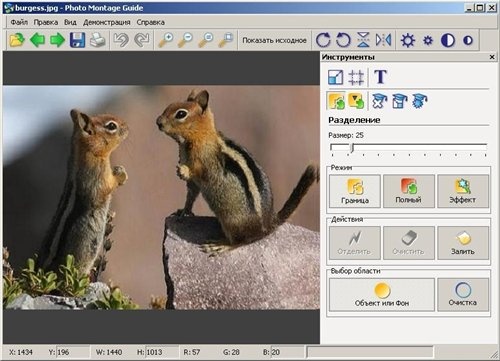Zoom out with the minus magnifier
Screen dimensions: 500x361
(186, 40)
